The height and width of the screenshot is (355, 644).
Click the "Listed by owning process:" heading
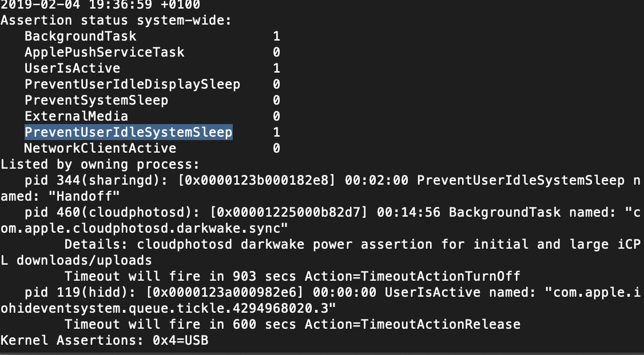pos(100,165)
